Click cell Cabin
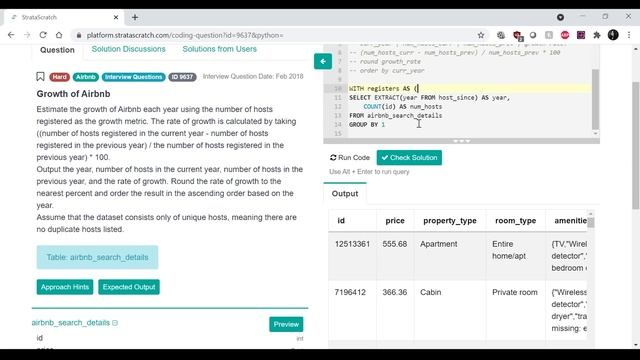The image size is (640, 360). [431, 292]
